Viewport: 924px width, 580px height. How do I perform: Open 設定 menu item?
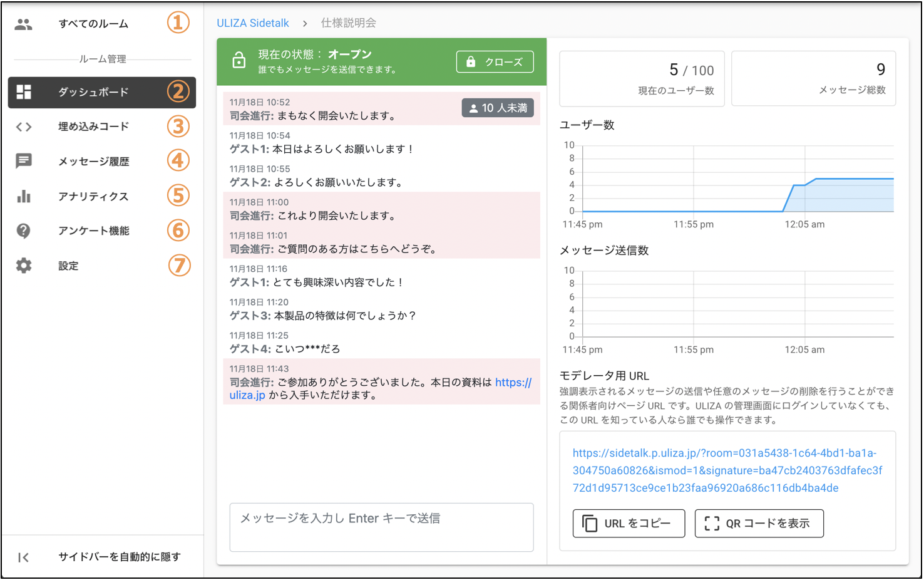[x=102, y=266]
